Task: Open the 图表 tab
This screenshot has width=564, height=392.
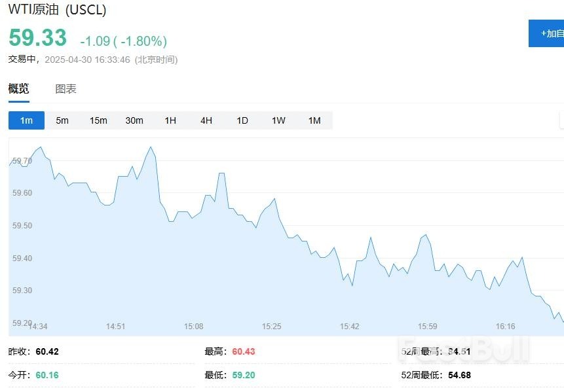Action: (66, 89)
